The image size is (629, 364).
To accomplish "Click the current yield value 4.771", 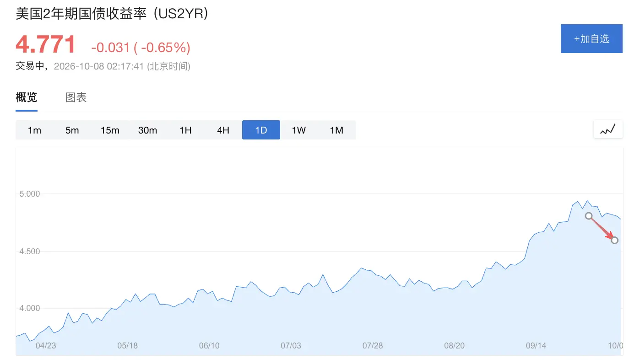I will coord(45,45).
